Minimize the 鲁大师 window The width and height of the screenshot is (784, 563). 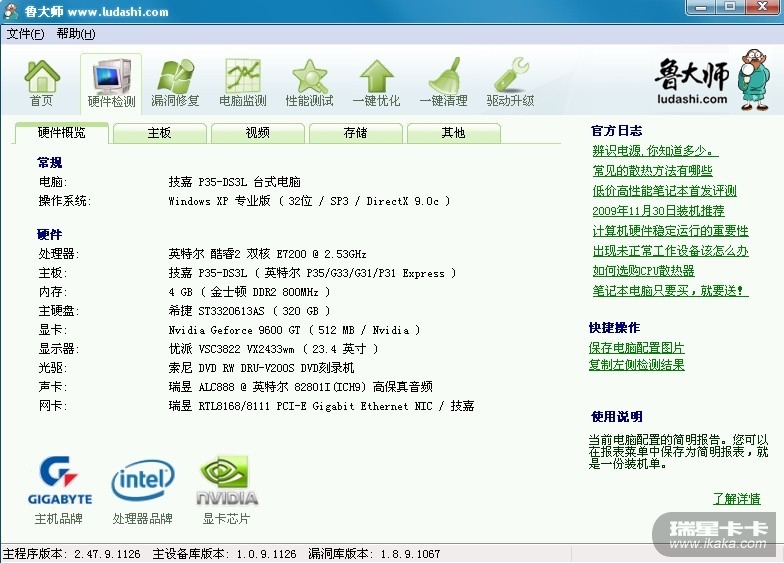pos(702,7)
